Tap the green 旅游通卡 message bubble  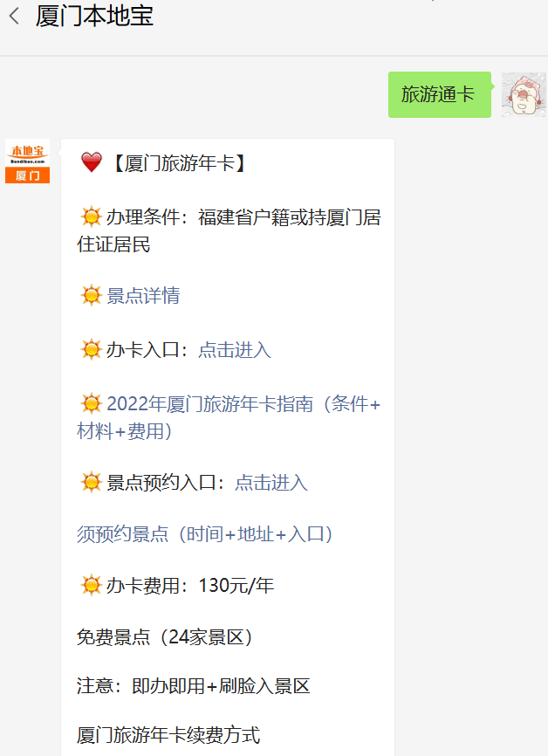[x=440, y=94]
